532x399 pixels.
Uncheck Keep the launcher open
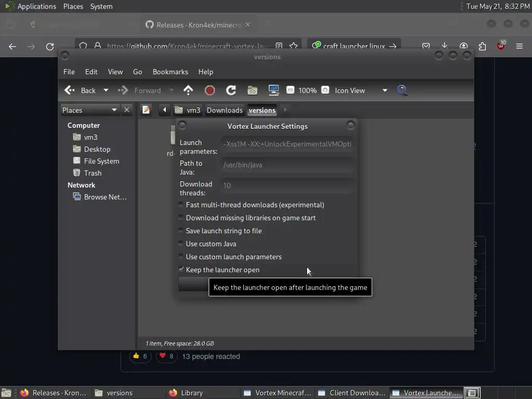[x=181, y=269]
